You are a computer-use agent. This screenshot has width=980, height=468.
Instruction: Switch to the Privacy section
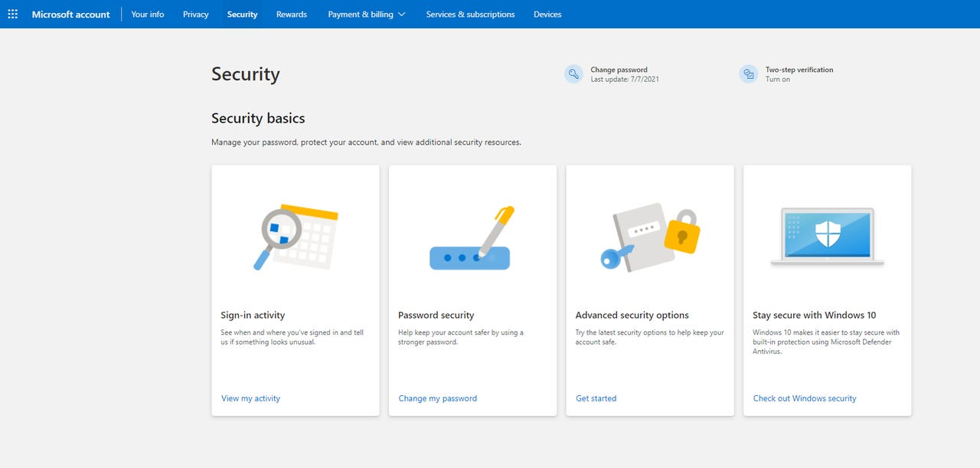pyautogui.click(x=195, y=14)
